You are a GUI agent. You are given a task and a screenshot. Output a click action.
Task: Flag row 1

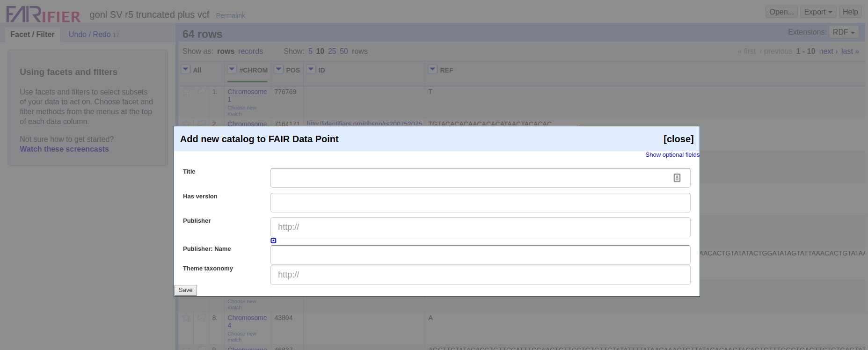click(x=202, y=92)
